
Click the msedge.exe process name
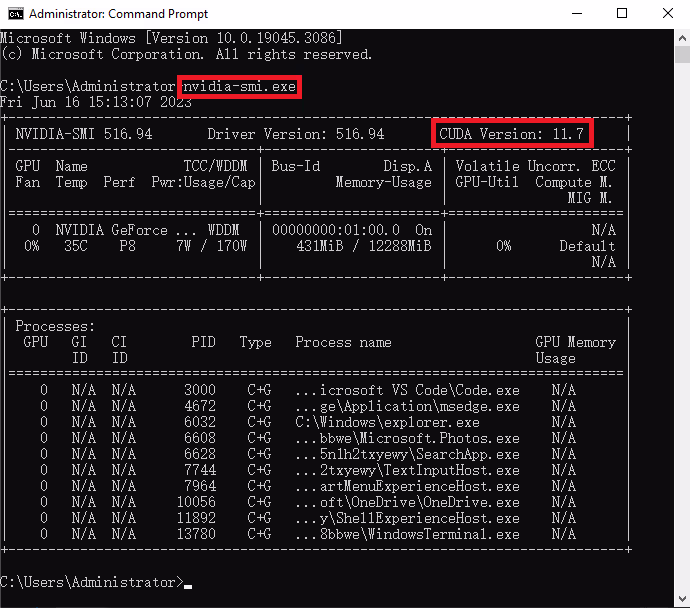click(407, 406)
